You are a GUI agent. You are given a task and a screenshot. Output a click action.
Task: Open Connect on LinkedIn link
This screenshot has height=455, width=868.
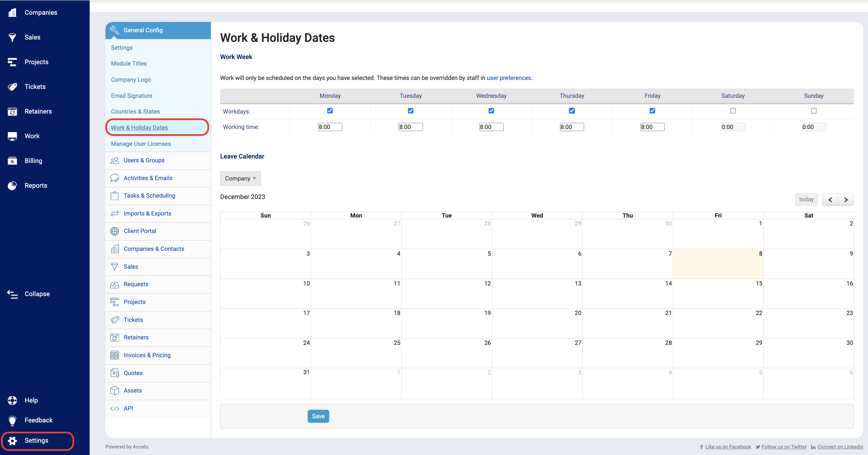tap(840, 447)
